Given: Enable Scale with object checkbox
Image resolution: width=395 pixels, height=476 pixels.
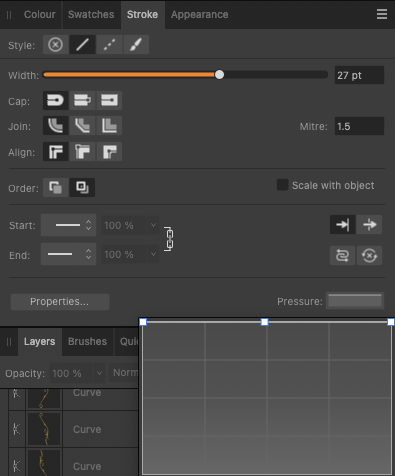Looking at the screenshot, I should (x=282, y=185).
